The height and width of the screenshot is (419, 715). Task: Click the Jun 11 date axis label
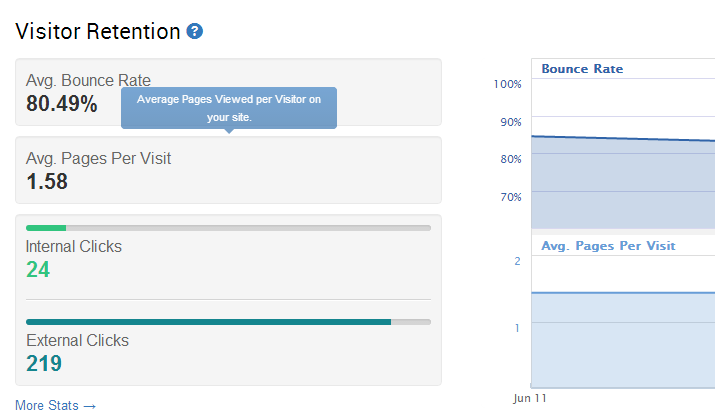pos(530,398)
